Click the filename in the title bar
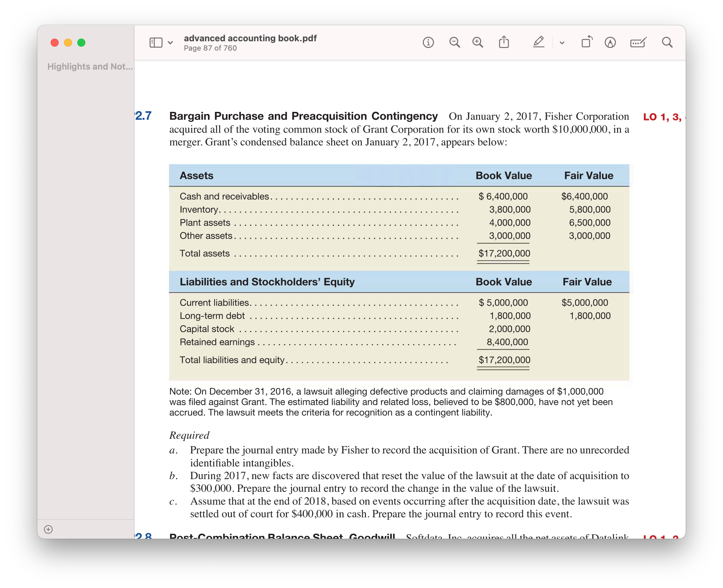723x588 pixels. point(250,38)
